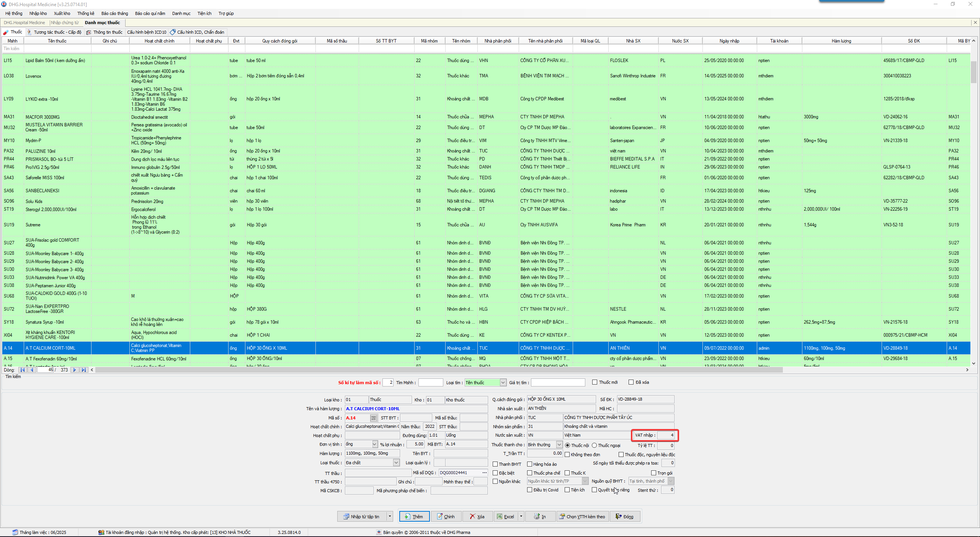Click the Xóa delete button
Image resolution: width=980 pixels, height=537 pixels.
tap(477, 517)
